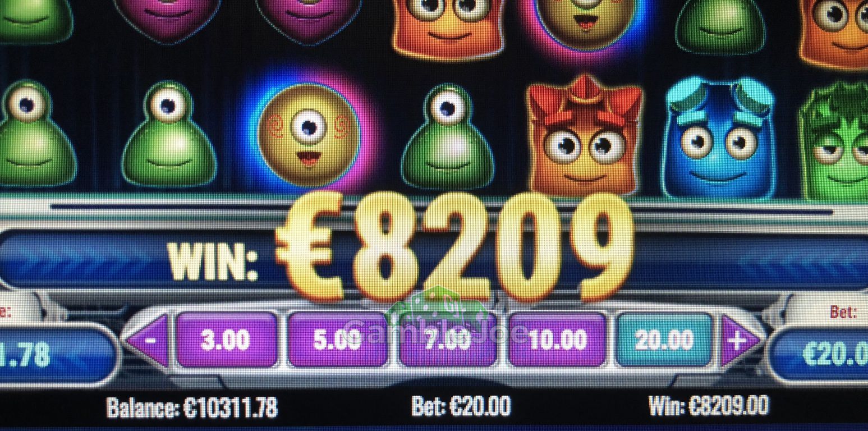The width and height of the screenshot is (868, 431).
Task: Select the 3.00 bet amount
Action: pyautogui.click(x=226, y=340)
